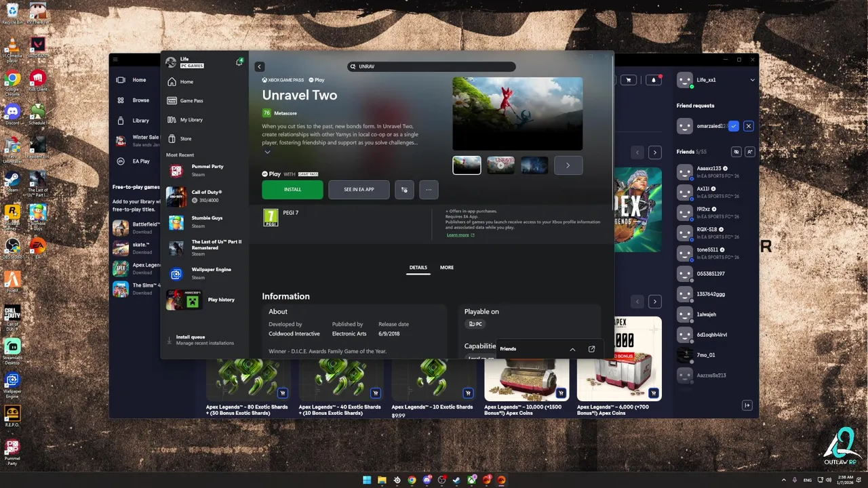Hide offline friends eye icon
This screenshot has height=488, width=868.
[736, 152]
